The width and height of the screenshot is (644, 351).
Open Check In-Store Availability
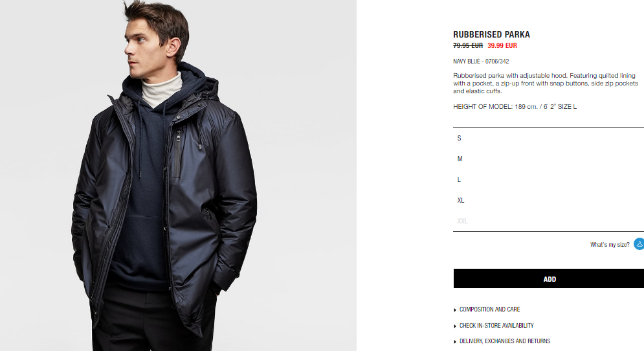496,326
